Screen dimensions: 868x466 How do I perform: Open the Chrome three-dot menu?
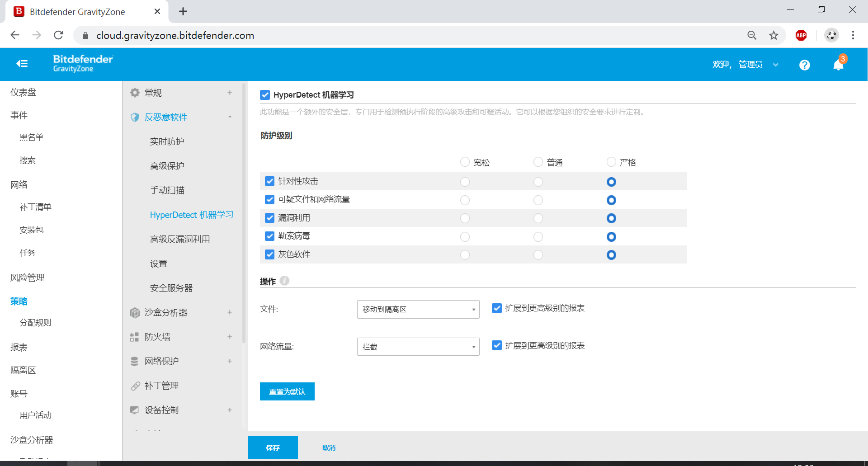coord(853,35)
